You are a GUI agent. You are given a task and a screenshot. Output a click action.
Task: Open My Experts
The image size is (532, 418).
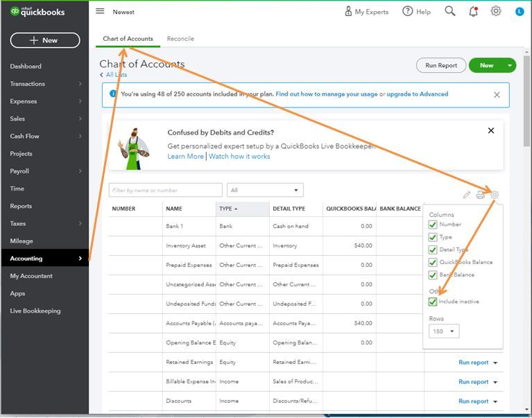click(x=366, y=12)
